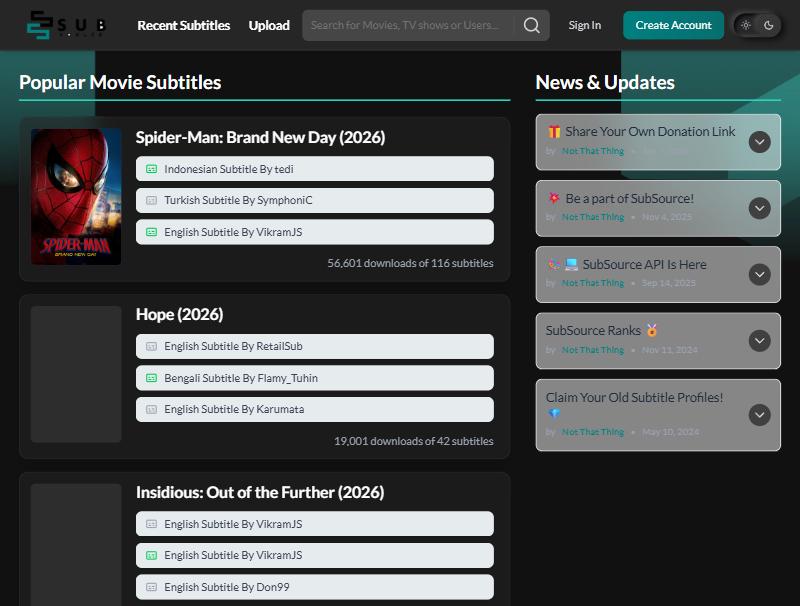Click "19,001 downloads of 42 subtitles" text

(x=414, y=441)
